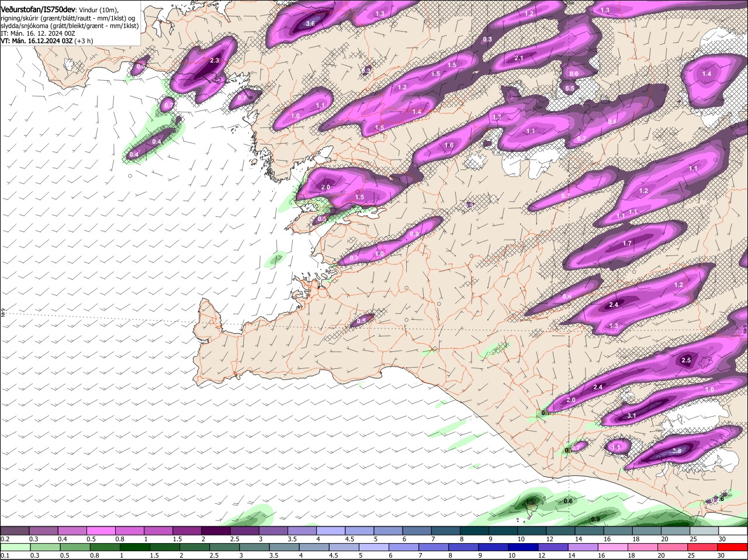Select the 0.5 bright pink swatch in the snow legend
The width and height of the screenshot is (748, 560).
click(x=101, y=530)
